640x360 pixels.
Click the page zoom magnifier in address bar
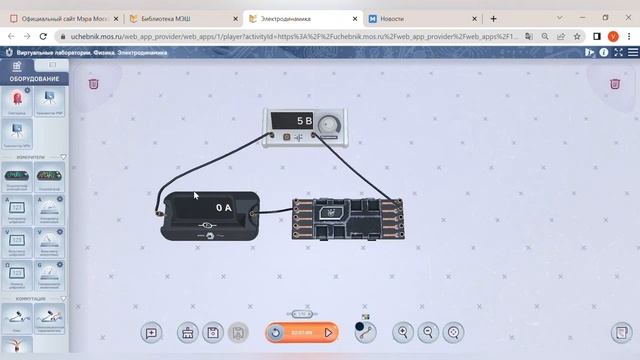coord(545,36)
